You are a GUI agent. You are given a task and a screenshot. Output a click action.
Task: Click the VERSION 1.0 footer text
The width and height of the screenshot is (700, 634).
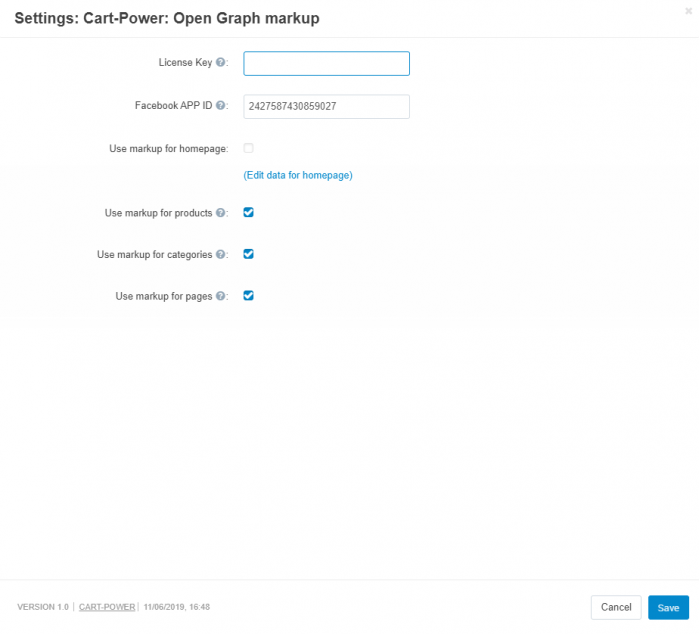[x=43, y=607]
